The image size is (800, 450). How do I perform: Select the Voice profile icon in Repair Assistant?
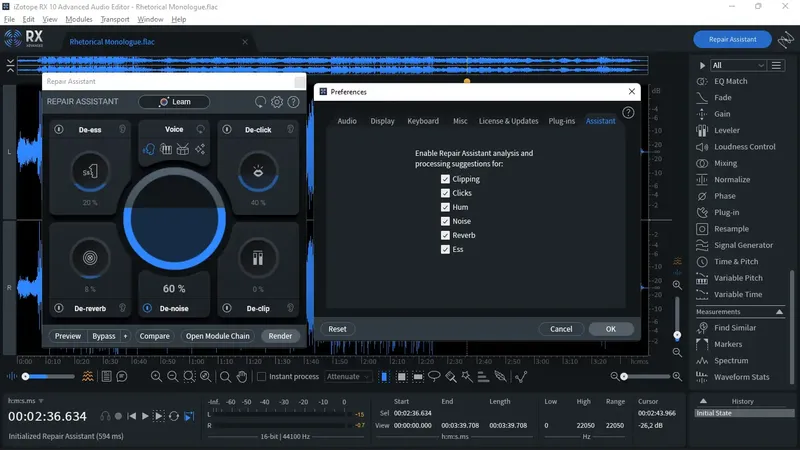149,150
